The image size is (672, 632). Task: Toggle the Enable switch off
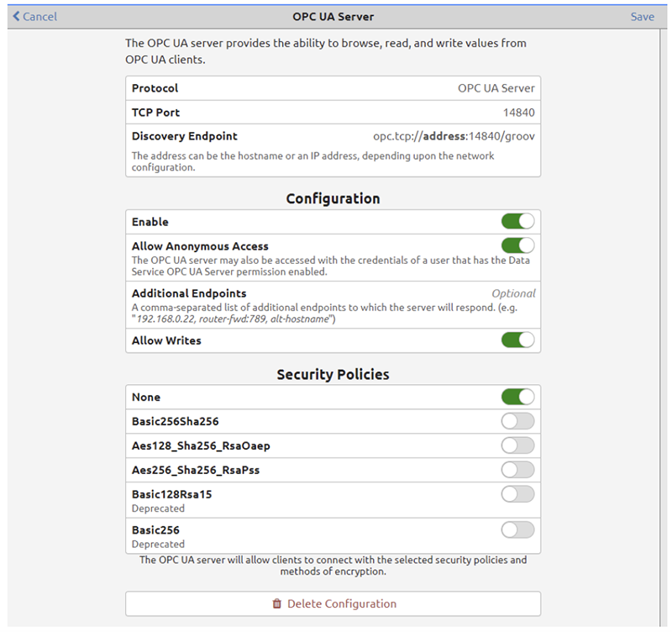pyautogui.click(x=517, y=221)
